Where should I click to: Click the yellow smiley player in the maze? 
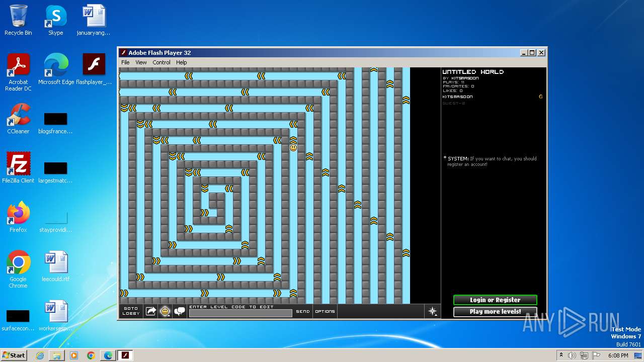[x=293, y=148]
